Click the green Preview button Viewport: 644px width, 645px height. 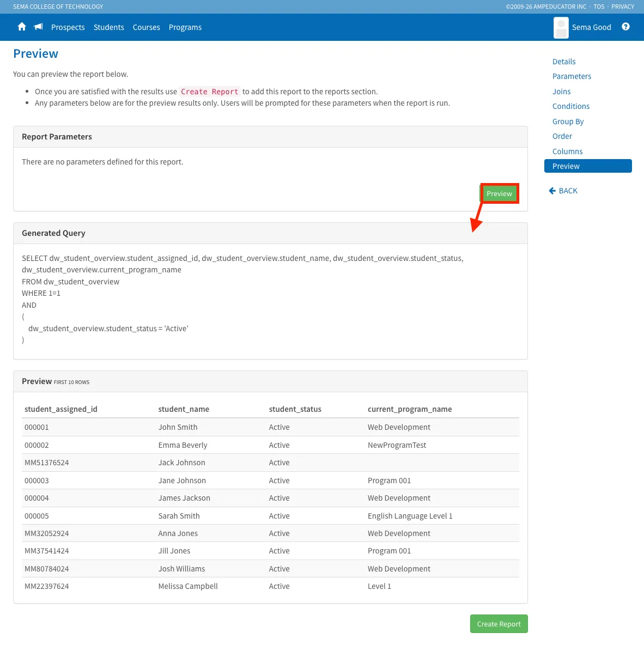click(499, 193)
